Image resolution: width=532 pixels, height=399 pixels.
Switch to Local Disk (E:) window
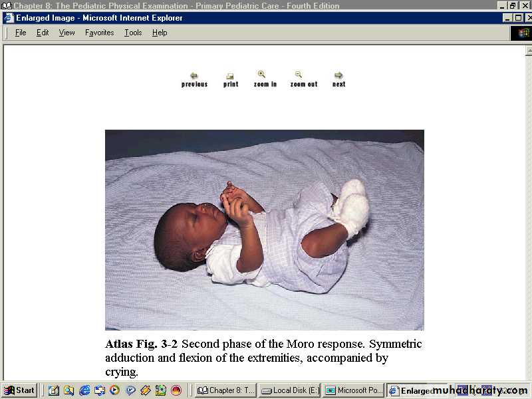tap(290, 390)
